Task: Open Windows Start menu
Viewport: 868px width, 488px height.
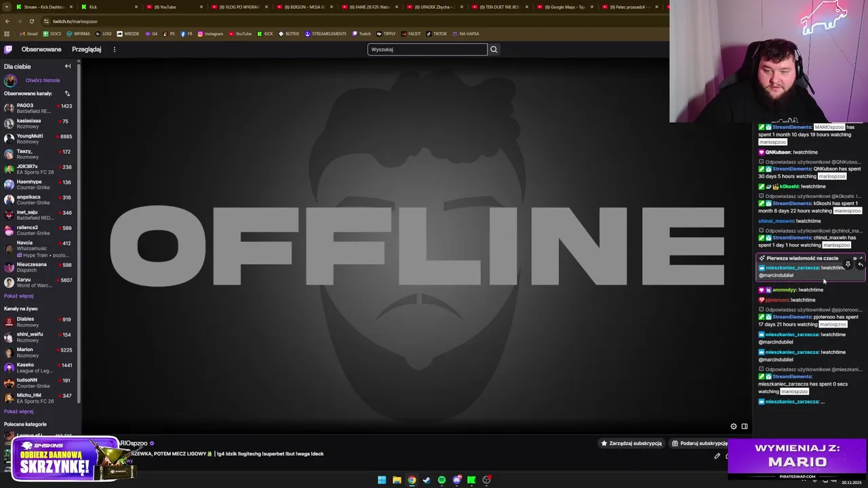Action: pyautogui.click(x=382, y=480)
